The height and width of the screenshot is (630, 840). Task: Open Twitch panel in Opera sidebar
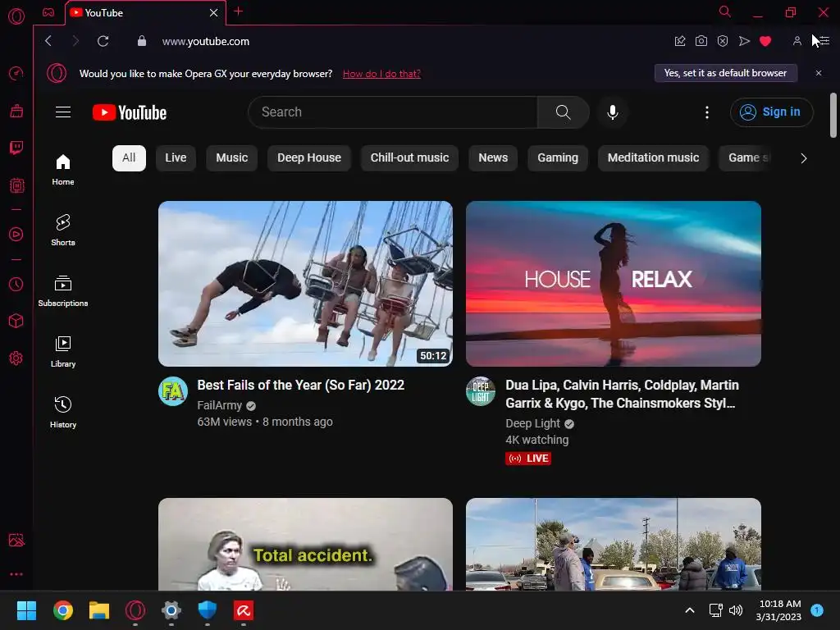16,148
